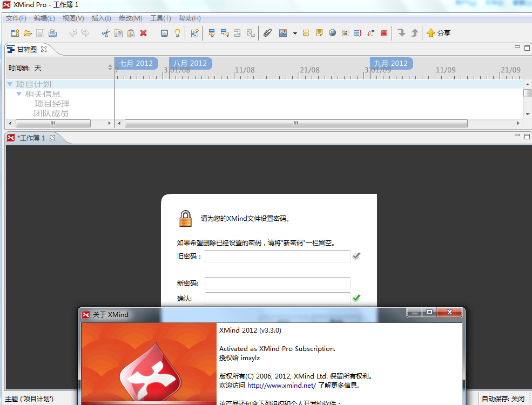Click the task list horizontal scrollbar

(53, 124)
